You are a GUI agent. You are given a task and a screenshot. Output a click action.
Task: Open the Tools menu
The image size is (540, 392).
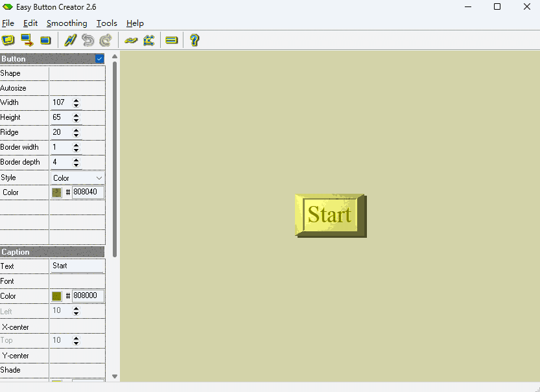[x=106, y=23]
